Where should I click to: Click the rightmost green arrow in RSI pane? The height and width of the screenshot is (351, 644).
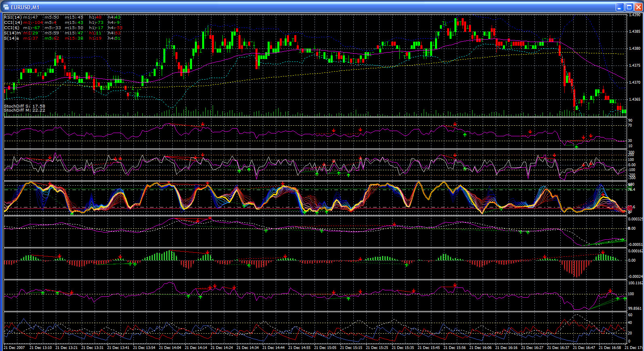coord(576,146)
